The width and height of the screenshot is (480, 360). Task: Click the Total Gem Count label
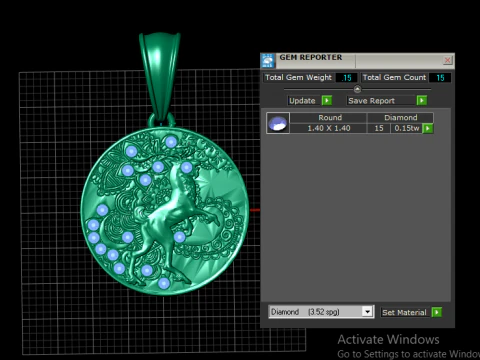[x=394, y=77]
